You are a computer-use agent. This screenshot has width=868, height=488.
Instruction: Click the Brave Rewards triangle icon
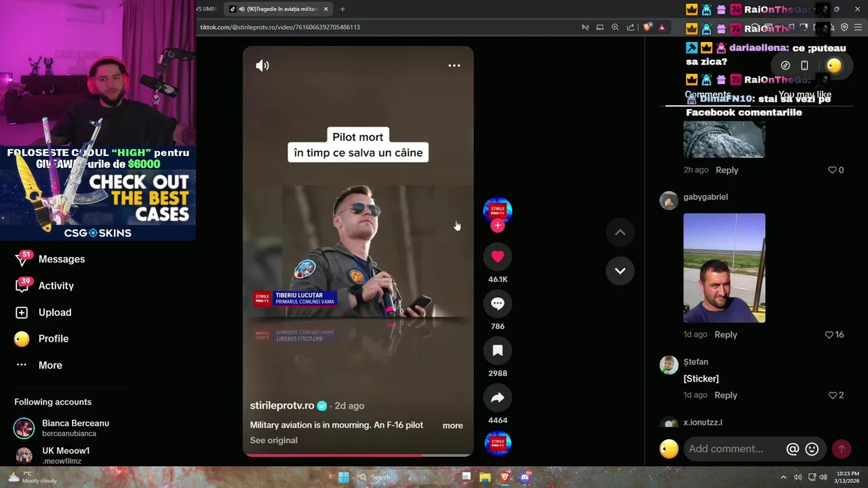click(x=662, y=27)
